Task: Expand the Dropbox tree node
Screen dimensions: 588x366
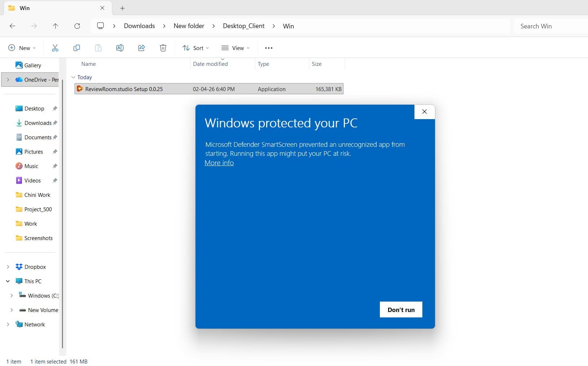Action: (8, 267)
